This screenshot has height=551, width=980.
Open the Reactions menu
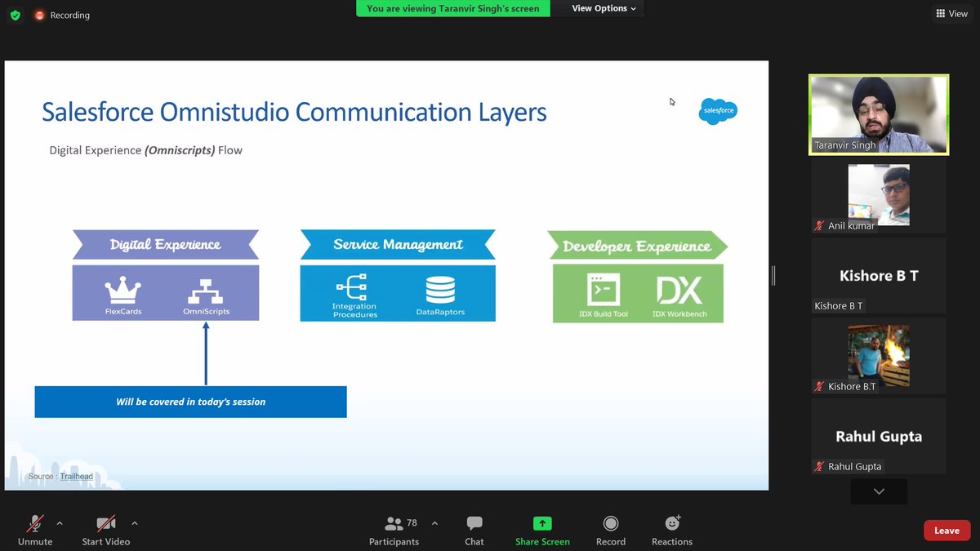point(672,531)
